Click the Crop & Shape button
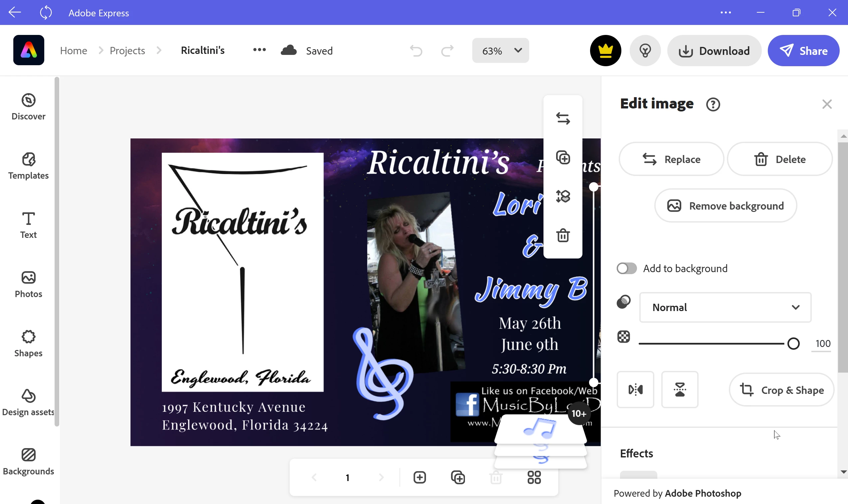 point(781,390)
